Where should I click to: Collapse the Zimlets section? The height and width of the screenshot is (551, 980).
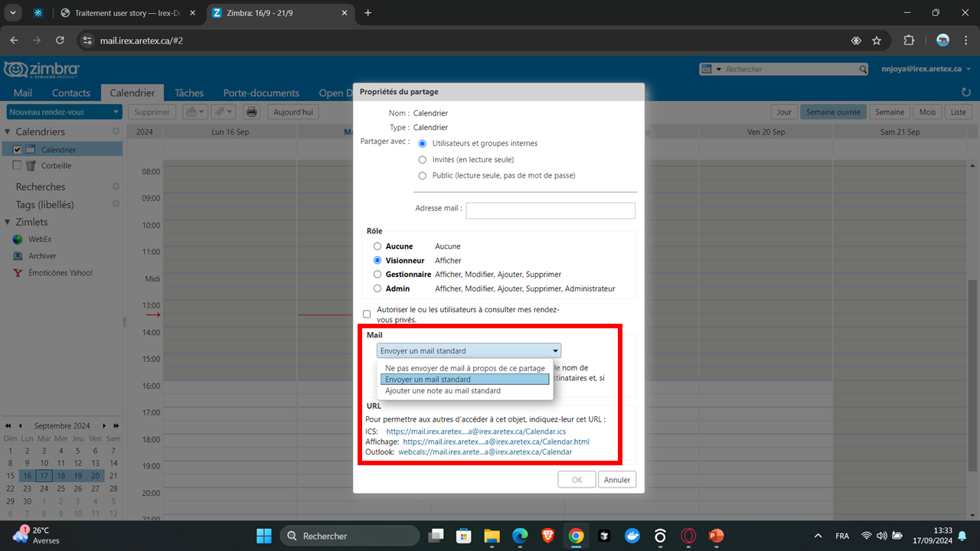tap(8, 222)
